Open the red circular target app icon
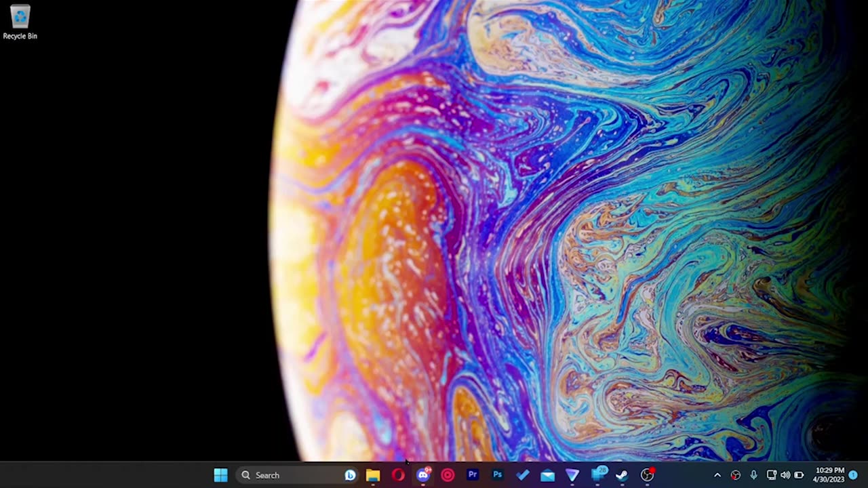868x488 pixels. (448, 475)
